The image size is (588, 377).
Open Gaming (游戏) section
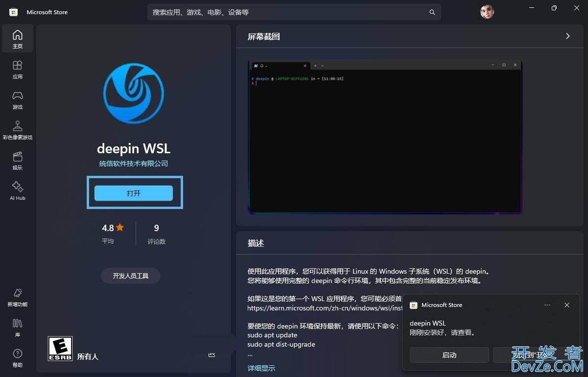click(x=18, y=99)
